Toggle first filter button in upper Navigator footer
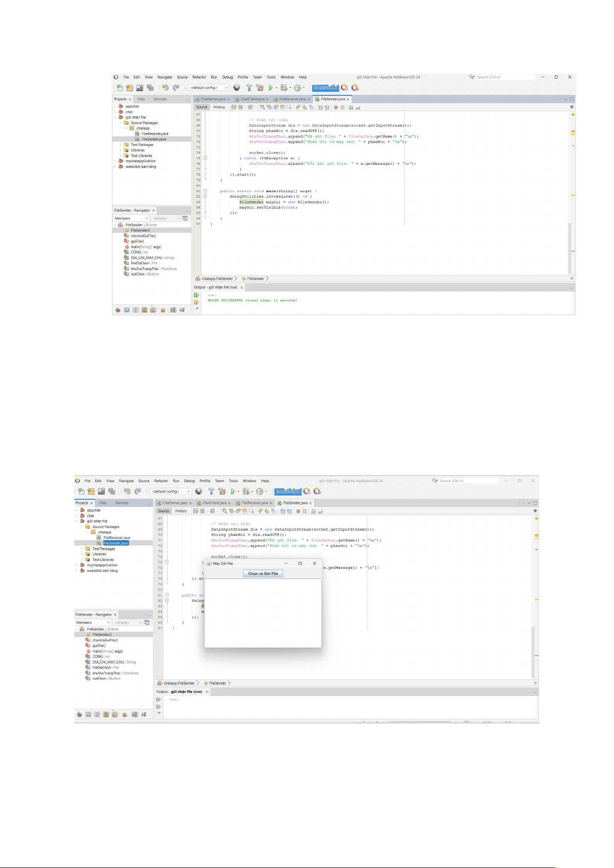Viewport: 614px width, 868px height. 118,310
